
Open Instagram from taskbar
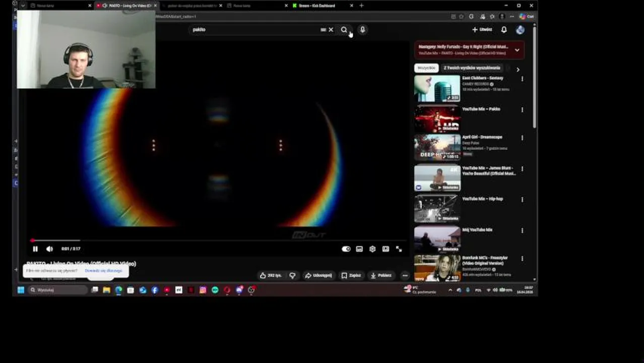(x=203, y=290)
